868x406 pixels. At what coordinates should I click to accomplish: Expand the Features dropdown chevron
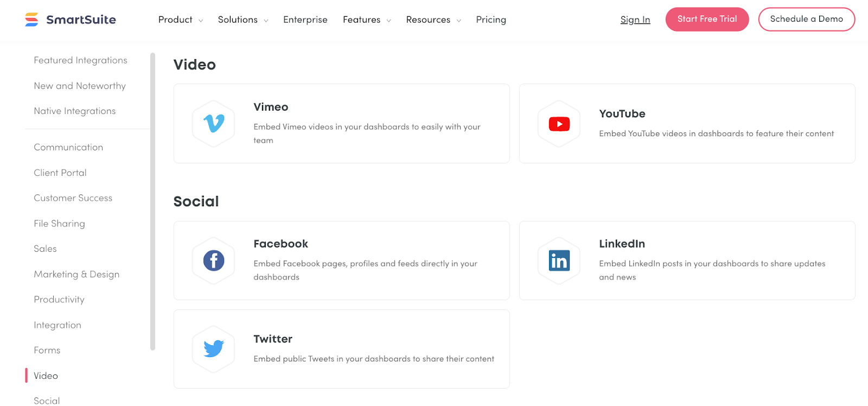pyautogui.click(x=388, y=21)
